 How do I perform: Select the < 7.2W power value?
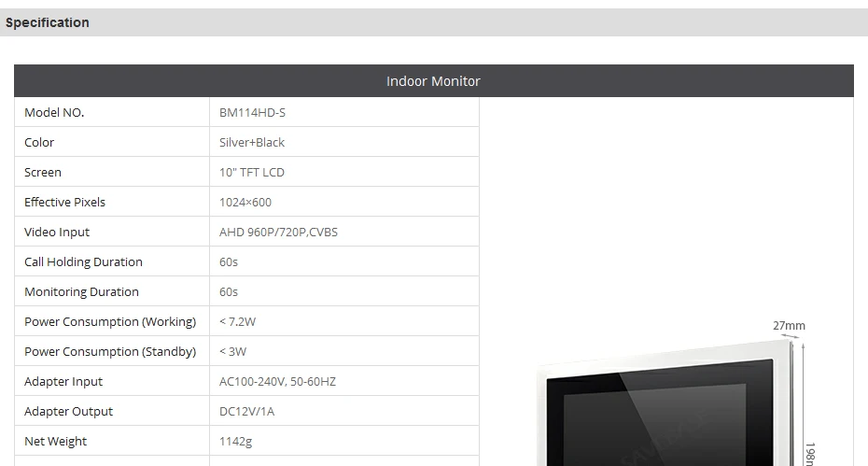tap(237, 322)
